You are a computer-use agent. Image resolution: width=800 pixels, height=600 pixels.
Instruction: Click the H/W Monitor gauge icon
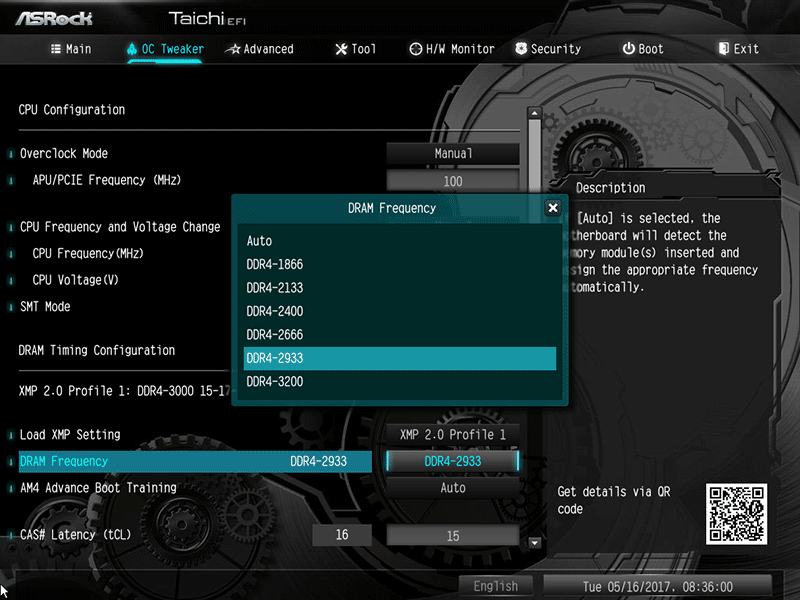(x=415, y=49)
